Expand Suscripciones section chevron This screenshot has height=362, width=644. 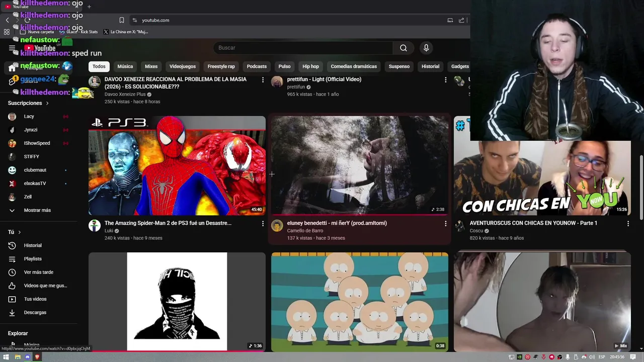47,103
